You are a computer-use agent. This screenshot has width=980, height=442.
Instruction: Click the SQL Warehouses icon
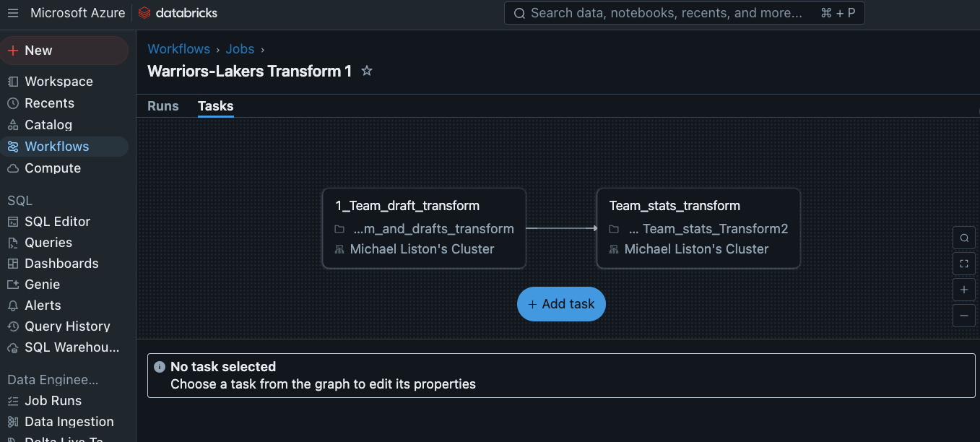pyautogui.click(x=13, y=347)
